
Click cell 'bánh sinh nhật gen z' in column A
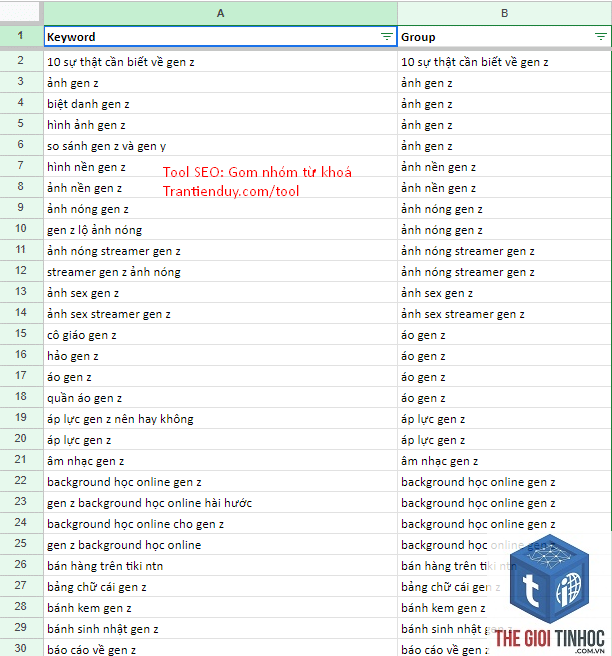click(220, 628)
